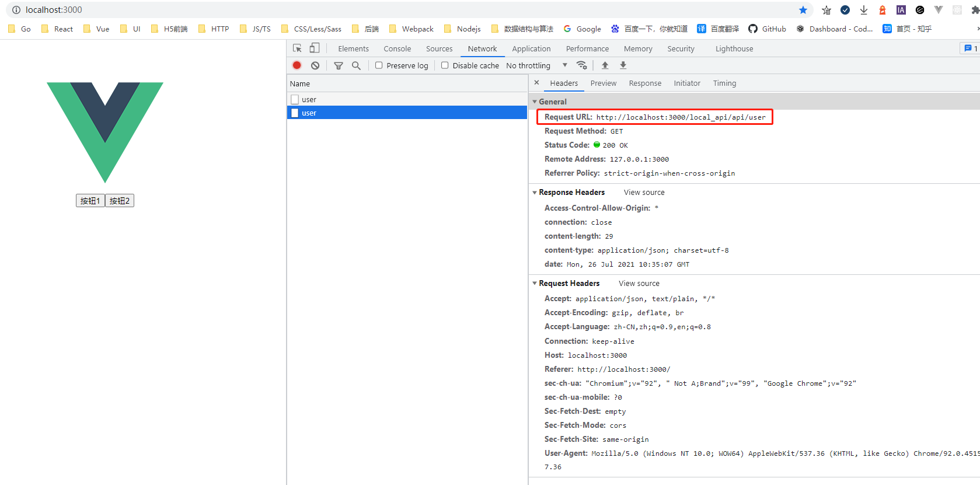Click View source for Request Headers
Viewport: 980px width, 485px height.
(x=639, y=283)
